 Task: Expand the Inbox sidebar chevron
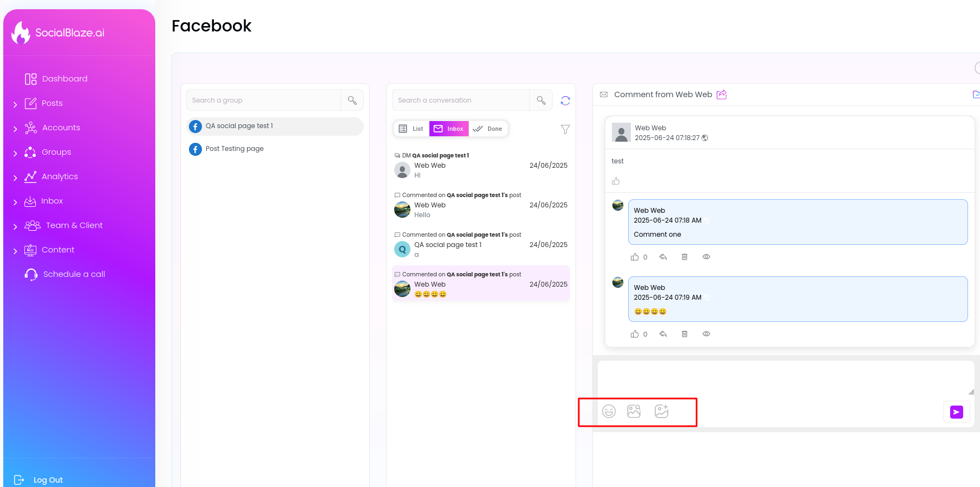[x=15, y=202]
